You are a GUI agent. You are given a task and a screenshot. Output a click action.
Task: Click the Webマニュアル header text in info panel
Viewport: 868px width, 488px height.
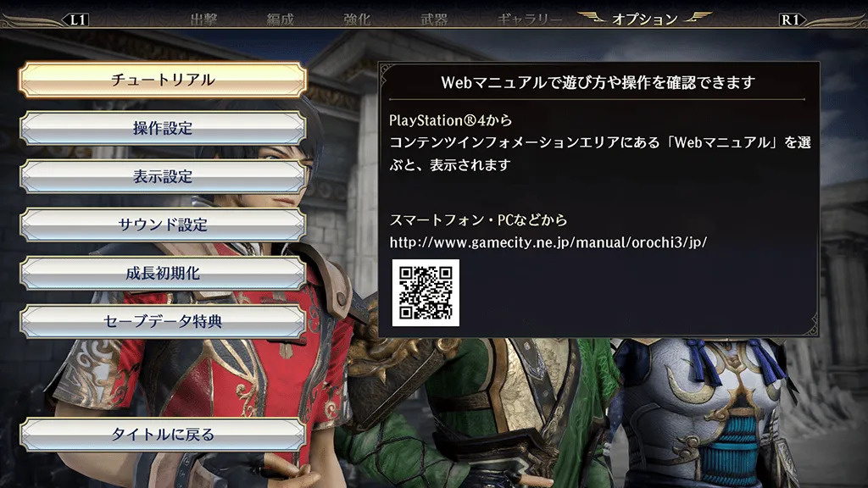598,82
